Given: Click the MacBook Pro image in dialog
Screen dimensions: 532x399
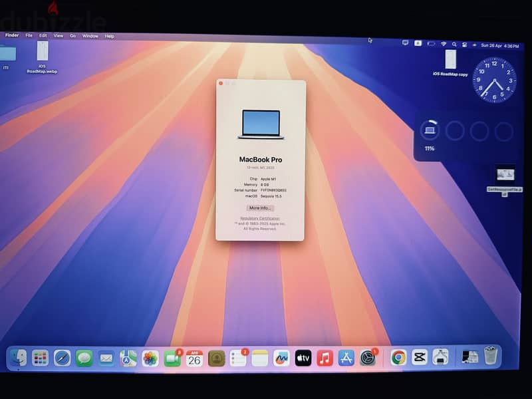Looking at the screenshot, I should [x=261, y=124].
